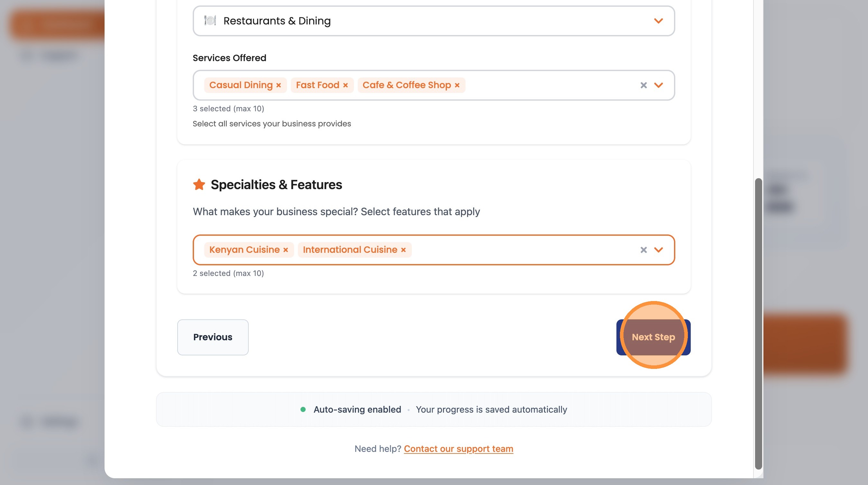This screenshot has height=485, width=868.
Task: Click the green auto-saving status dot
Action: click(x=303, y=409)
